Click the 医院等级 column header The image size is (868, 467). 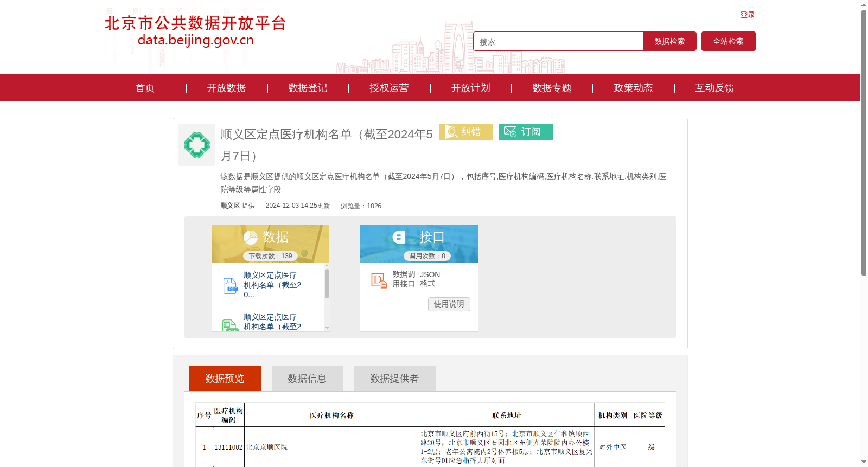(x=648, y=415)
